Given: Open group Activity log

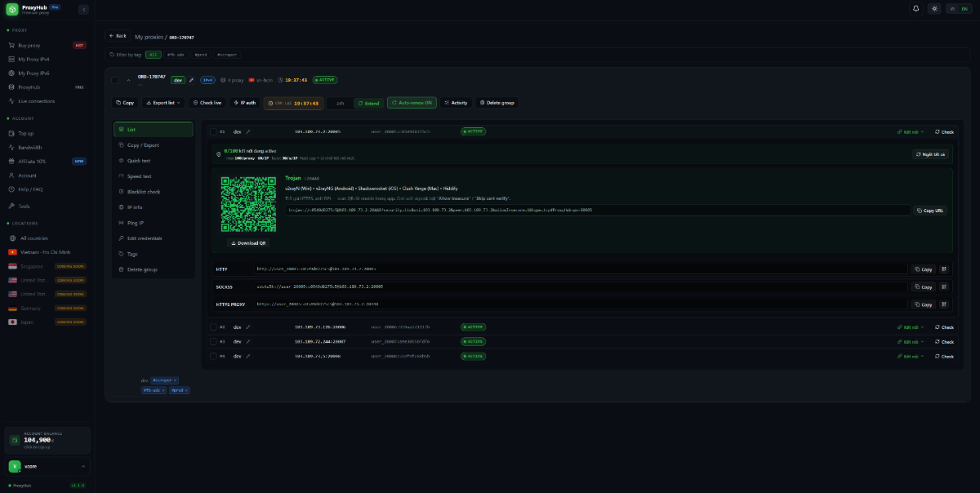Looking at the screenshot, I should pyautogui.click(x=456, y=103).
